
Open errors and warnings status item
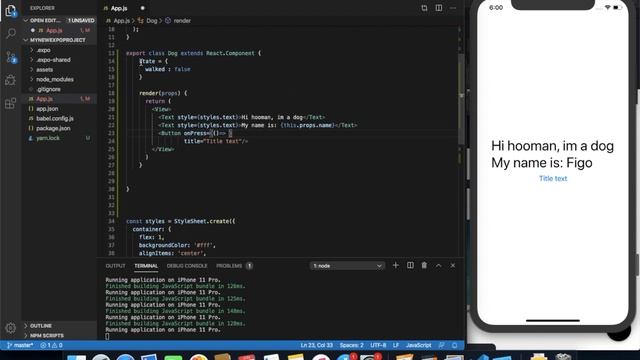[51, 345]
